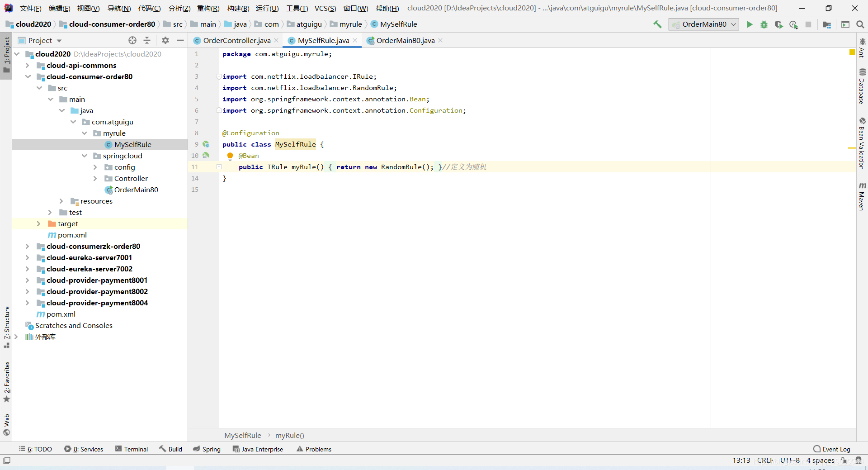The image size is (868, 470).
Task: Expand the cloud-eureka-server7001 module
Action: pyautogui.click(x=28, y=257)
